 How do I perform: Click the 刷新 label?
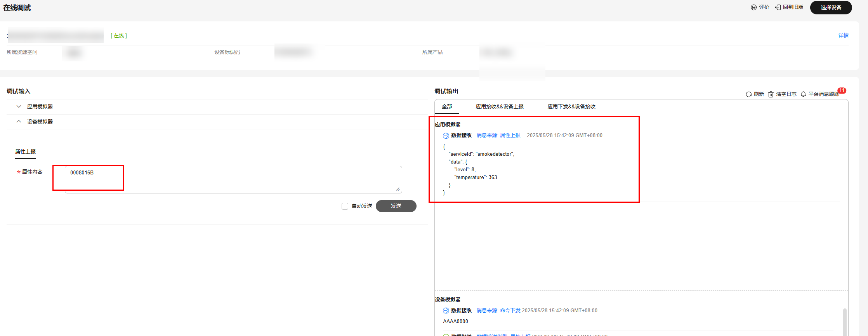[759, 94]
